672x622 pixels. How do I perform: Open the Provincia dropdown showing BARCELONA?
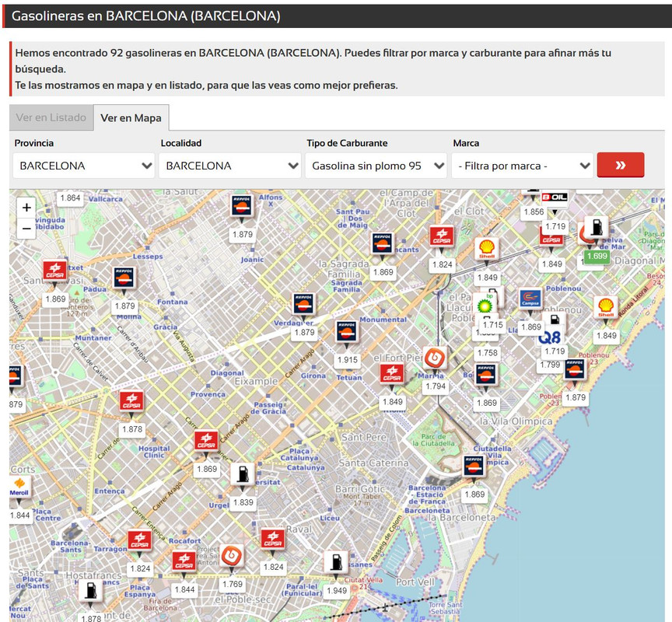(x=84, y=166)
